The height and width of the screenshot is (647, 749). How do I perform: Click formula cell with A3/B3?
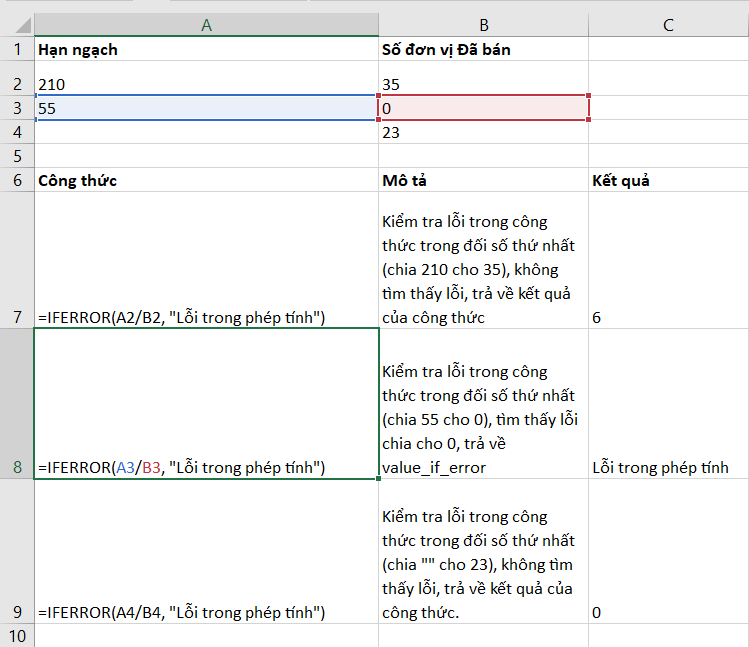(206, 404)
